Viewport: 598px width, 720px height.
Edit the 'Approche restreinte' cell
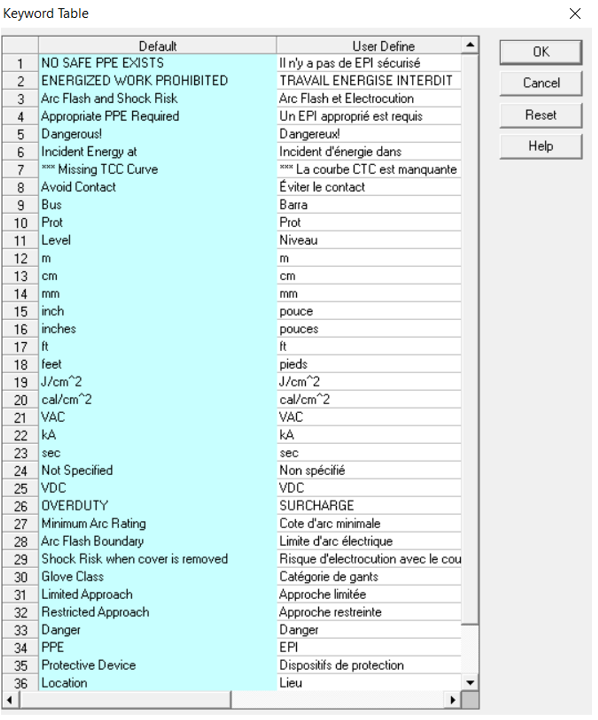(369, 612)
